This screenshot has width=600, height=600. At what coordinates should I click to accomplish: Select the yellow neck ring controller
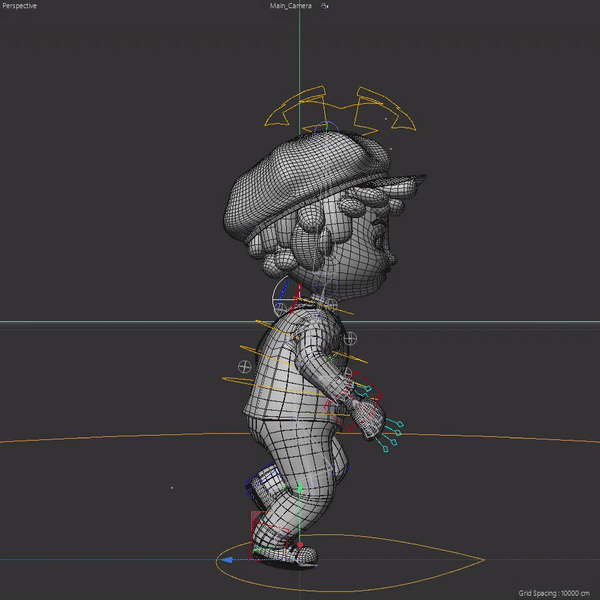[326, 306]
